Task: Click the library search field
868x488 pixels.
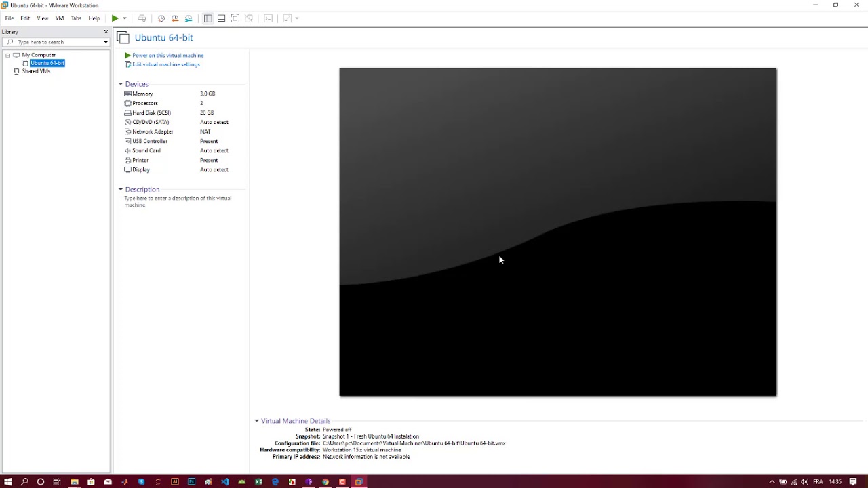Action: coord(58,42)
